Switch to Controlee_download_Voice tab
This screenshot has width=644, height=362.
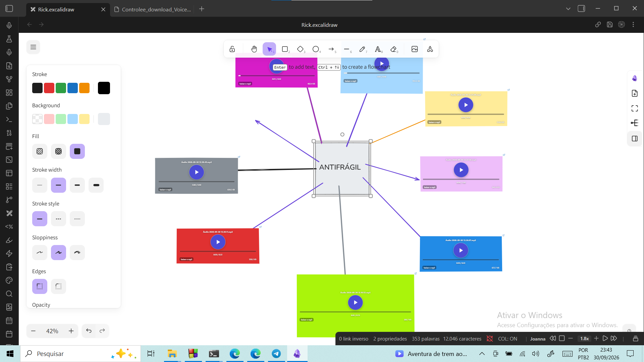[153, 9]
